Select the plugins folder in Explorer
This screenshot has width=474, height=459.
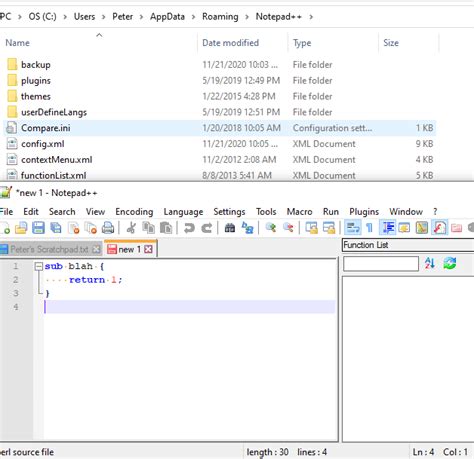point(36,81)
